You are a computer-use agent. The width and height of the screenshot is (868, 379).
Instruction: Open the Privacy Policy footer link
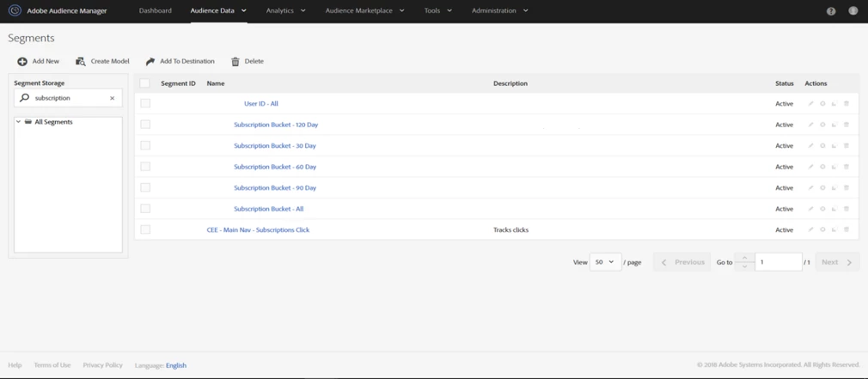click(102, 365)
